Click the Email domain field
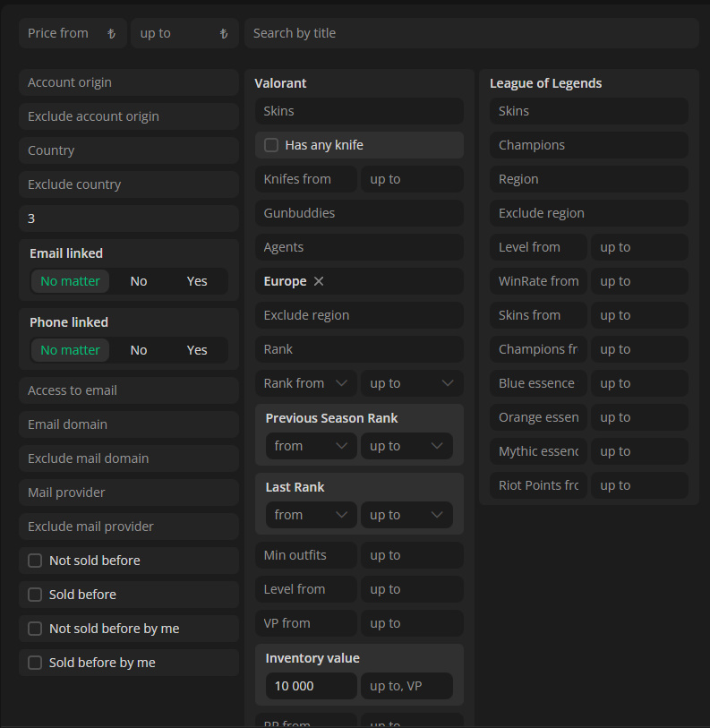The height and width of the screenshot is (728, 710). click(x=129, y=424)
